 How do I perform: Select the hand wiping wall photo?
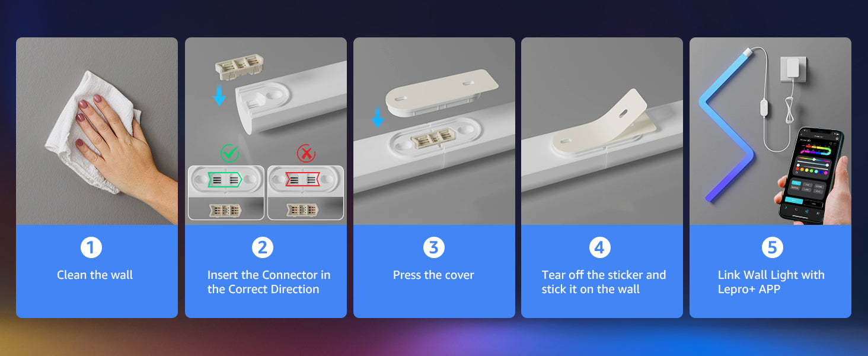tap(97, 131)
